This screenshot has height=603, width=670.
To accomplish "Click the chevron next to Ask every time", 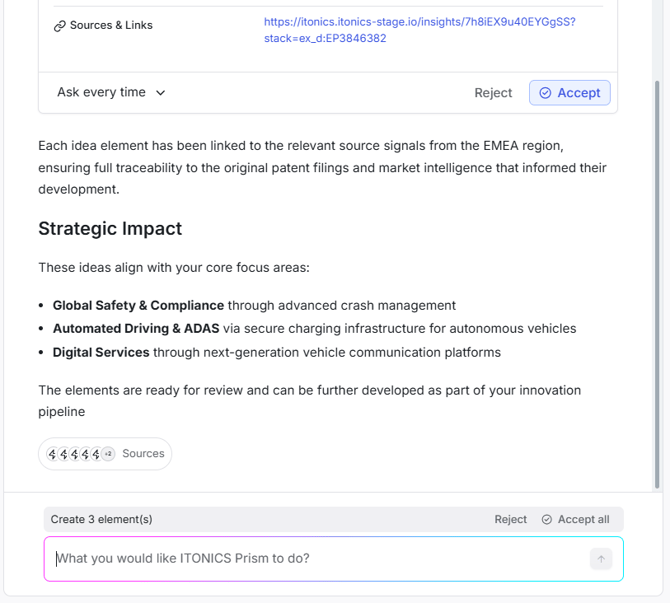I will 161,93.
